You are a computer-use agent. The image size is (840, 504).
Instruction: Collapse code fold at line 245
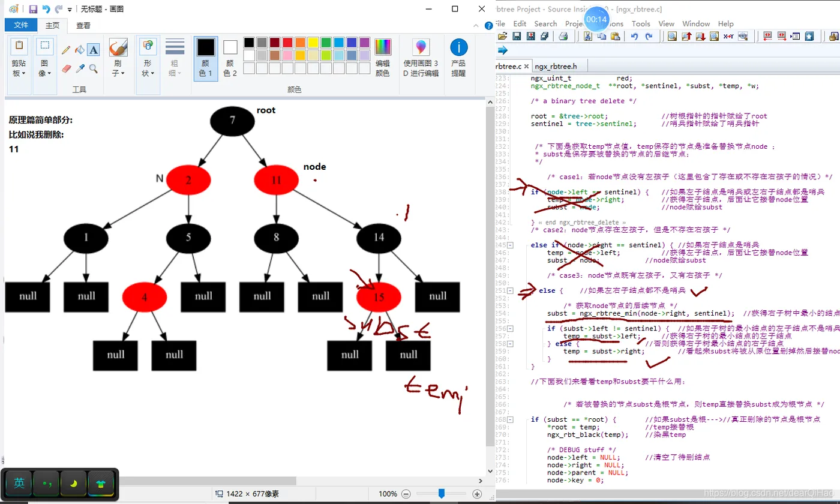pyautogui.click(x=511, y=245)
